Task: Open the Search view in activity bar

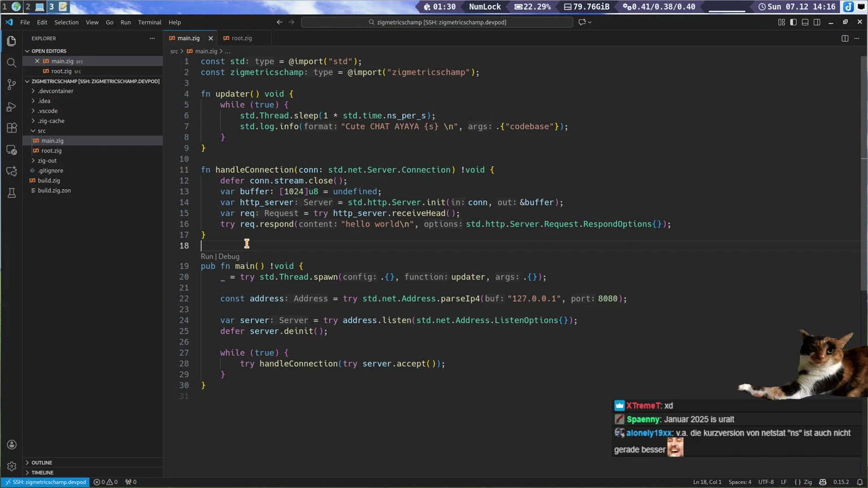Action: coord(11,63)
